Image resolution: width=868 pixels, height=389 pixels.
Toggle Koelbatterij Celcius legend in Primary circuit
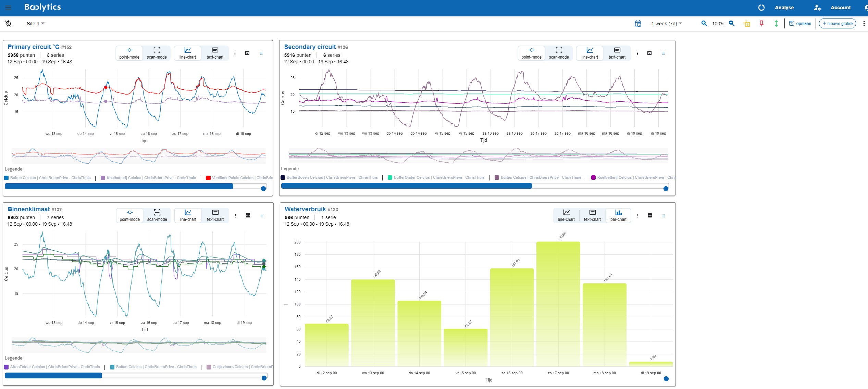[149, 178]
